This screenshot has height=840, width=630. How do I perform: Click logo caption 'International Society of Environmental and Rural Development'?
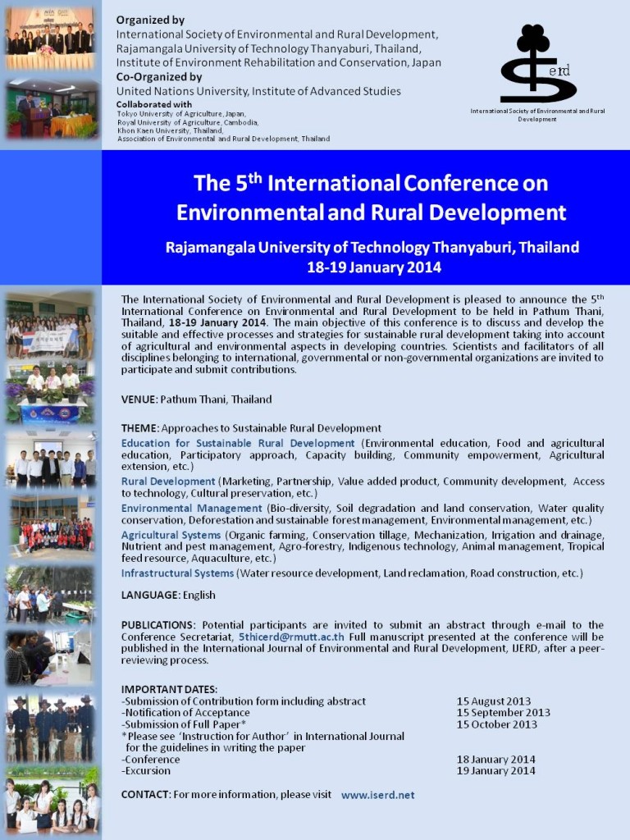point(537,115)
